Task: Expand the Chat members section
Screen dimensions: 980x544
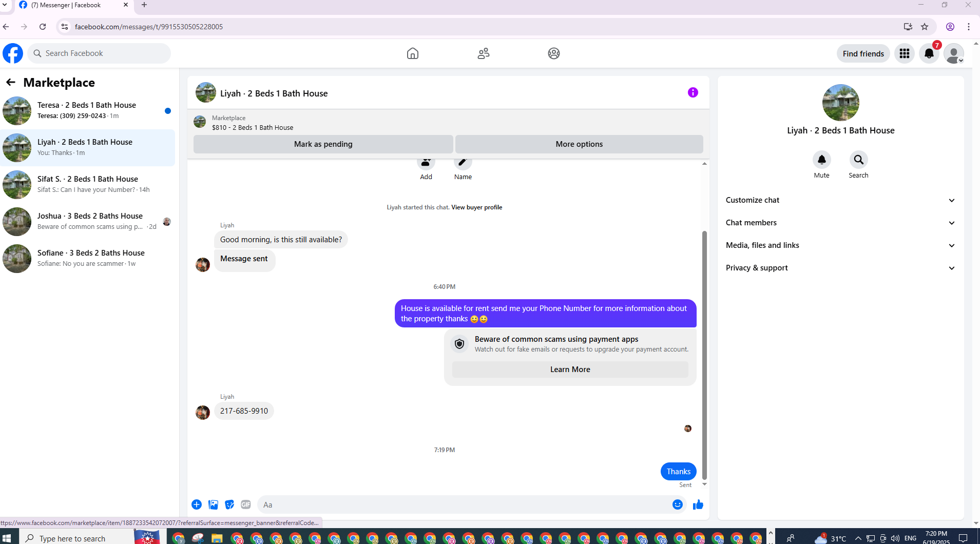Action: tap(841, 223)
